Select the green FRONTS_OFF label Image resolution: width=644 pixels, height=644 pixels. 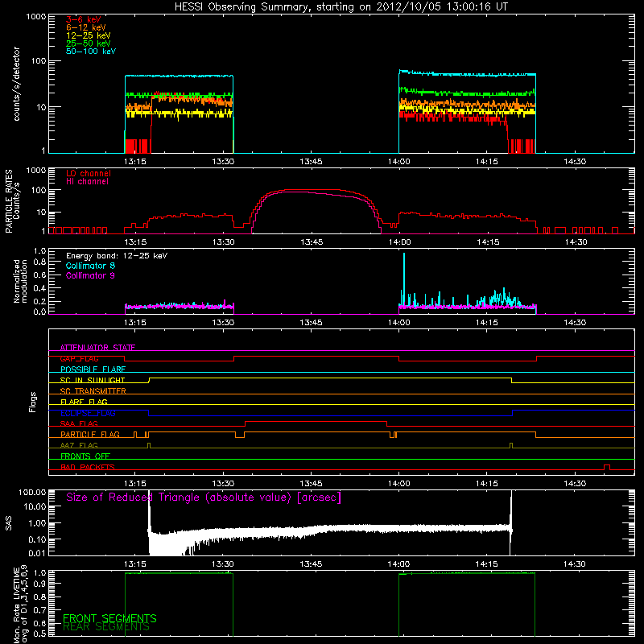[85, 456]
